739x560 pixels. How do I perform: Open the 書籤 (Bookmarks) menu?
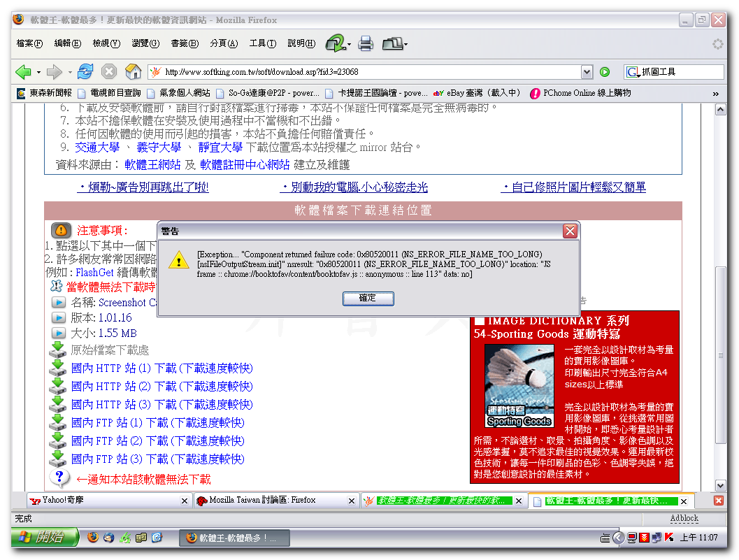pyautogui.click(x=185, y=43)
